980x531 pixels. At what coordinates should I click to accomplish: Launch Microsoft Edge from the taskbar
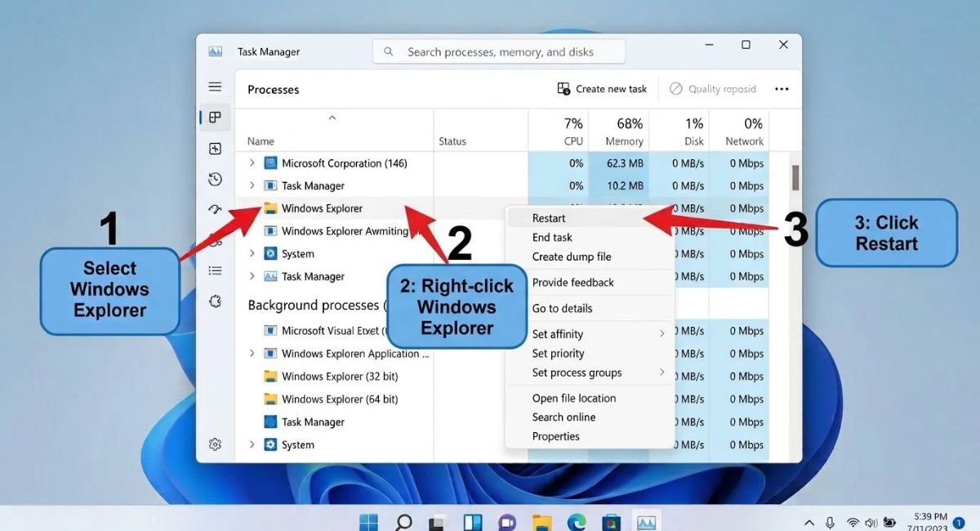(x=577, y=521)
